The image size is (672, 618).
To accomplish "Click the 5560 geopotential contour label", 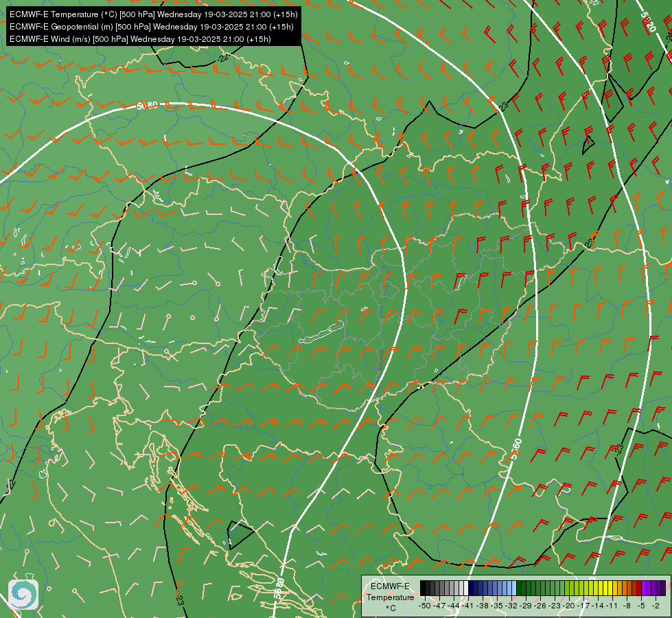I will click(x=516, y=448).
